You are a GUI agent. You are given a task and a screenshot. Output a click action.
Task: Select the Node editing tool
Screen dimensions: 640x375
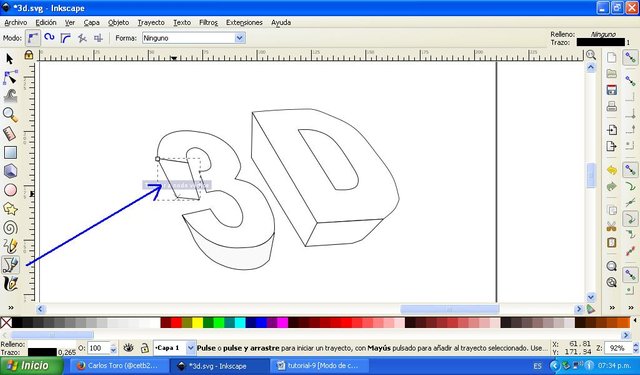pos(10,77)
